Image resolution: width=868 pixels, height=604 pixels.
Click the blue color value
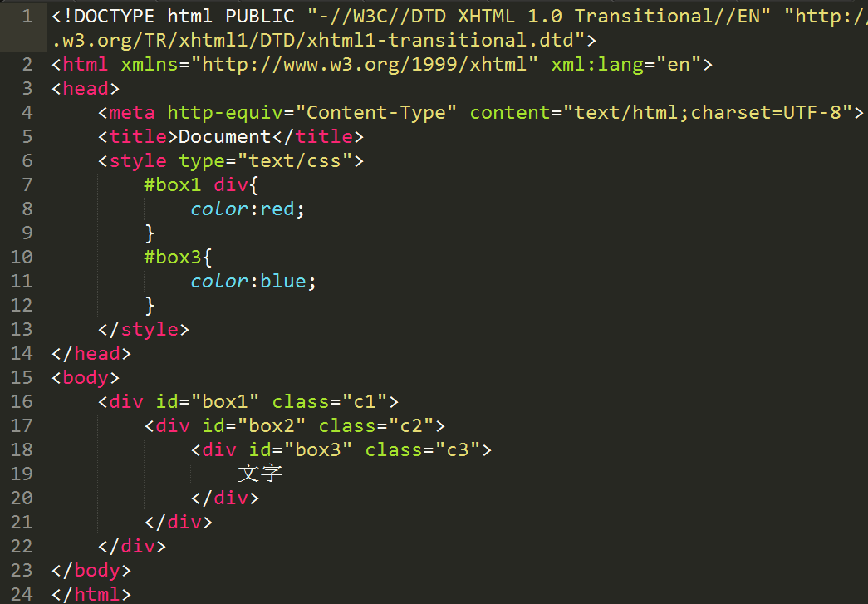283,281
